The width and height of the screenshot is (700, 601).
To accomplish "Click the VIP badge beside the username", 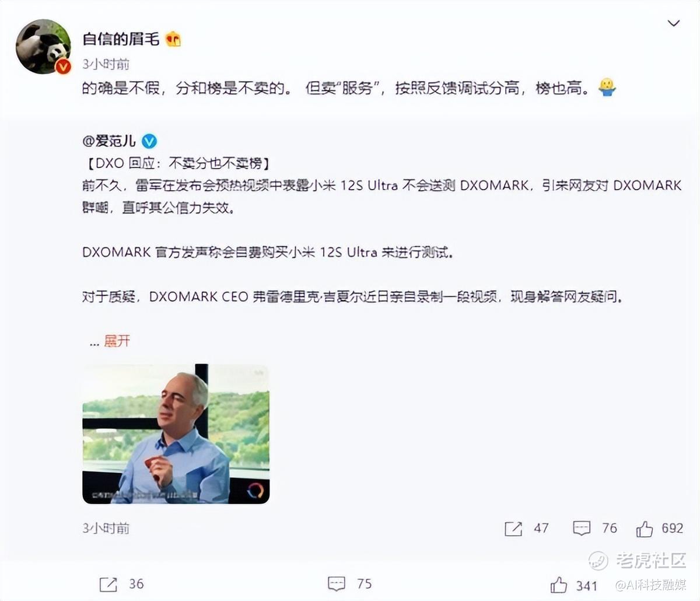I will 173,39.
